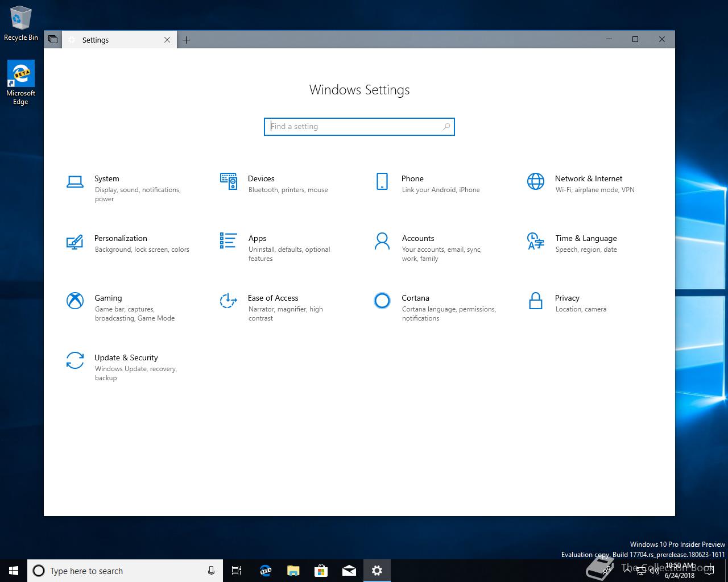This screenshot has height=582, width=728.
Task: Open the System settings laptop icon
Action: point(75,182)
